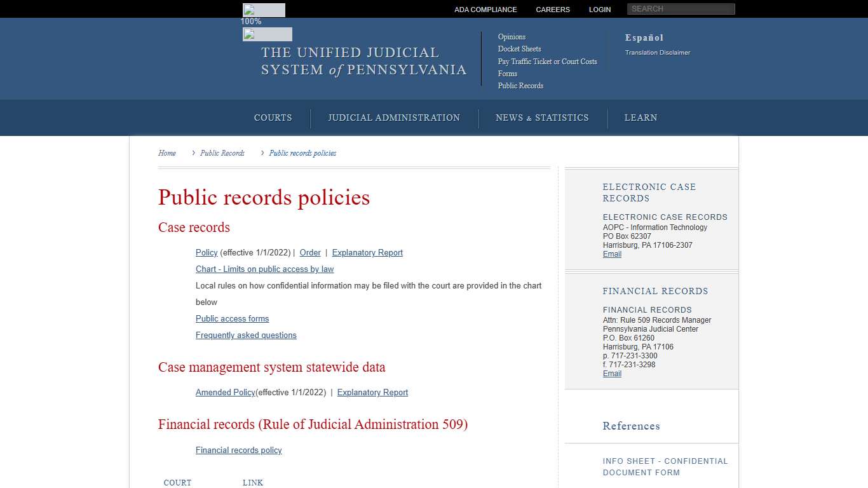
Task: Pay Traffic Ticket or Court Costs
Action: (x=547, y=62)
